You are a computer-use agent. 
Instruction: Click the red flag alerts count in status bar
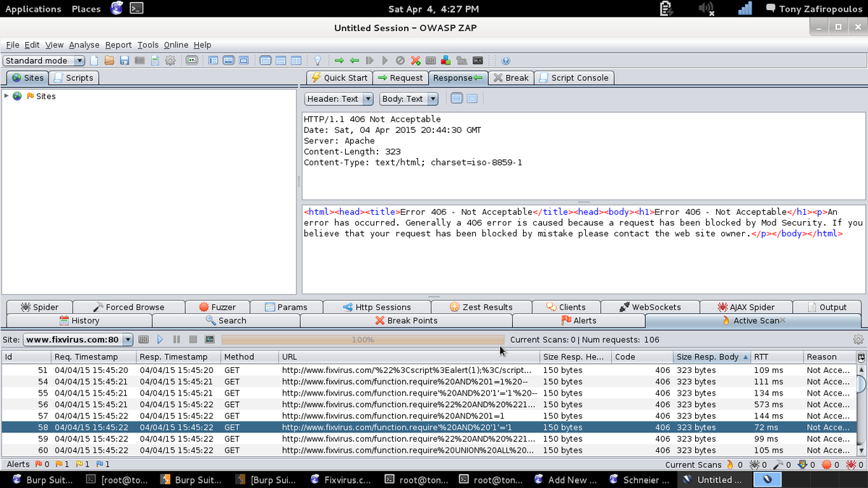42,464
